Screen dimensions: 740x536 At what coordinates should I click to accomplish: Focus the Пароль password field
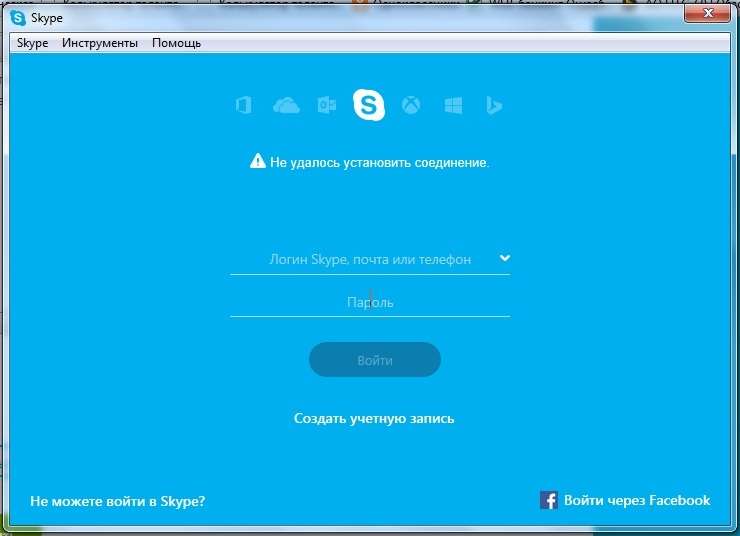370,302
